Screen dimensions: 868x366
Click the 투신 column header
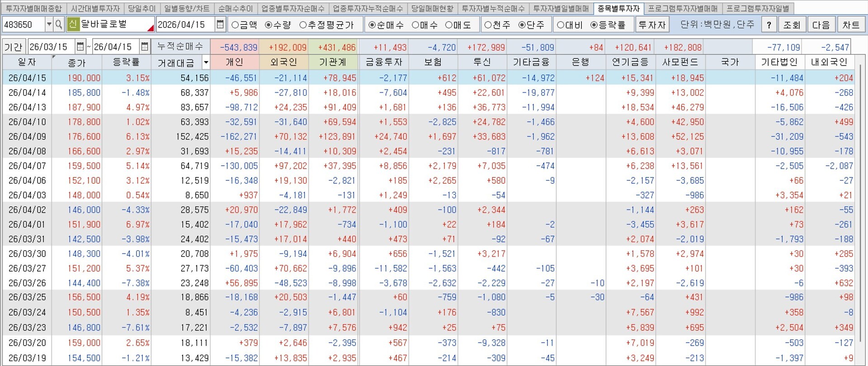tap(482, 62)
